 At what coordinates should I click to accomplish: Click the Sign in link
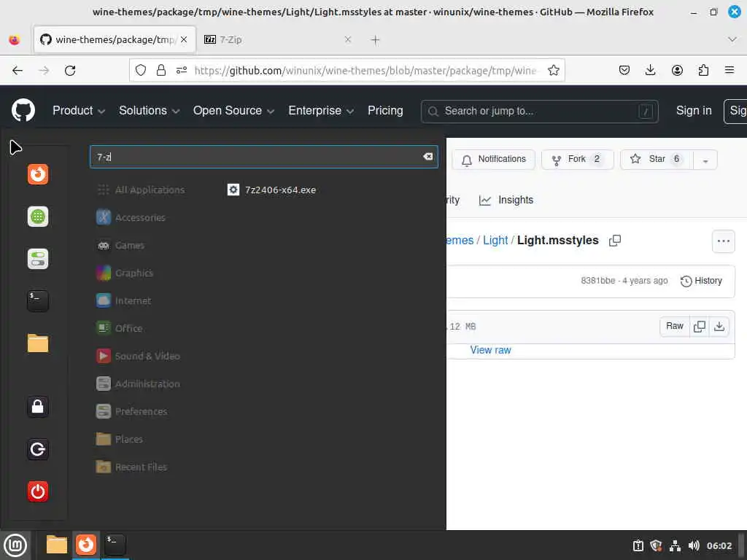coord(694,111)
